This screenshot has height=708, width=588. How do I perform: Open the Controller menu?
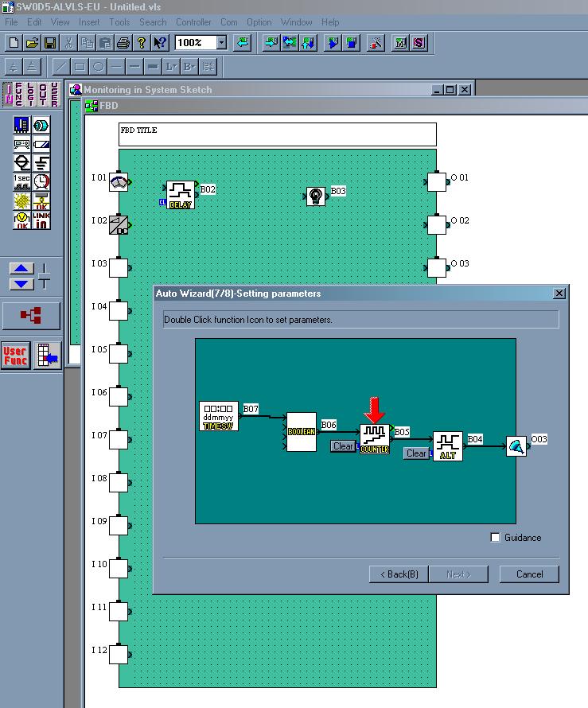coord(193,22)
